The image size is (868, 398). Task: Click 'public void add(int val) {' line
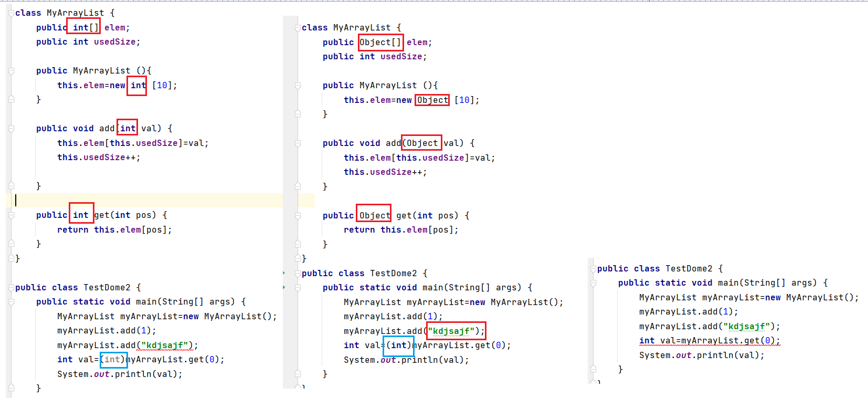click(x=104, y=129)
